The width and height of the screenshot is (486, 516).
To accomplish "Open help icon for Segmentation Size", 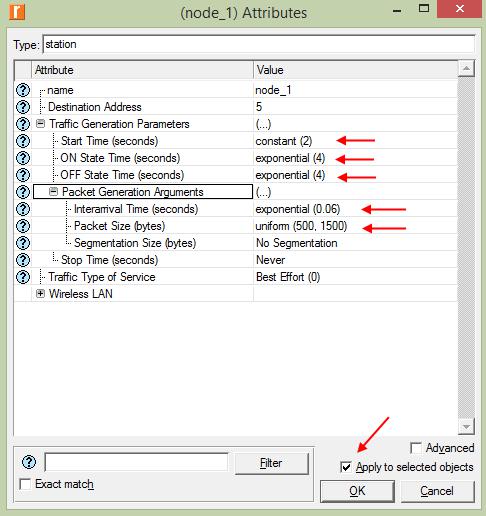I will [x=23, y=243].
